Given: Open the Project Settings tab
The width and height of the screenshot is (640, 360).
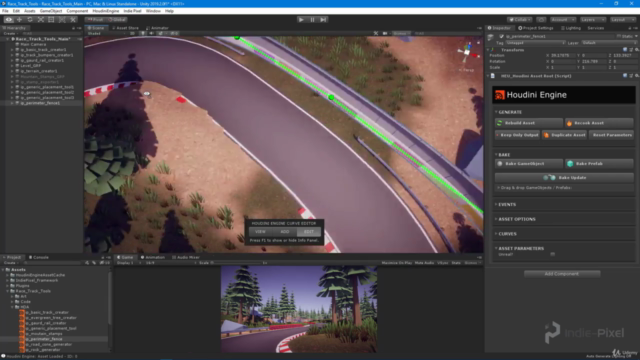Looking at the screenshot, I should 536,28.
